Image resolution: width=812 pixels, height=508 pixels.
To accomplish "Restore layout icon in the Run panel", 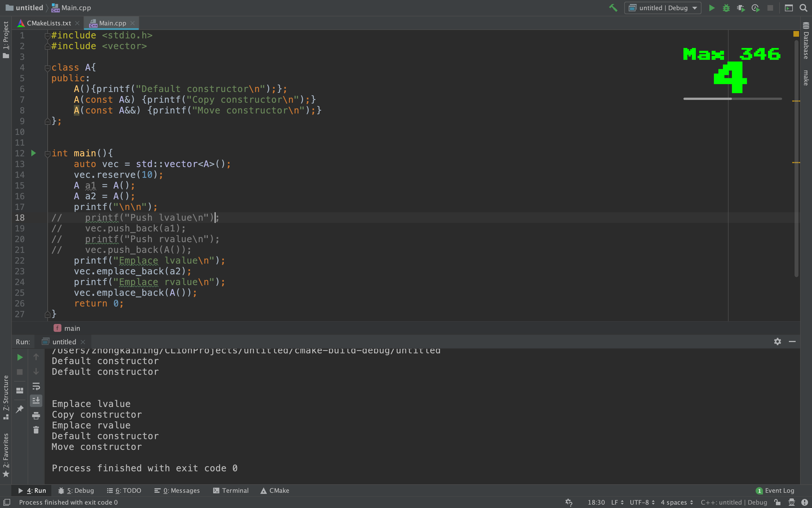I will tap(20, 390).
